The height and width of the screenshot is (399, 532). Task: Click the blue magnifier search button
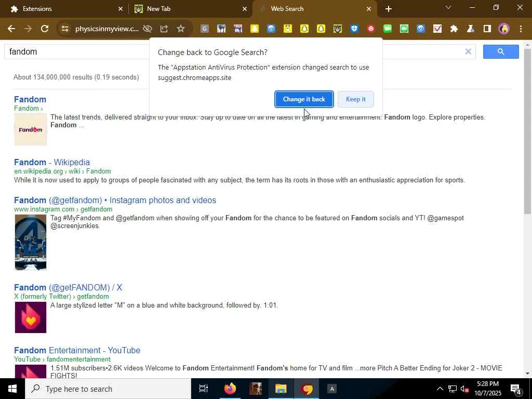point(501,51)
